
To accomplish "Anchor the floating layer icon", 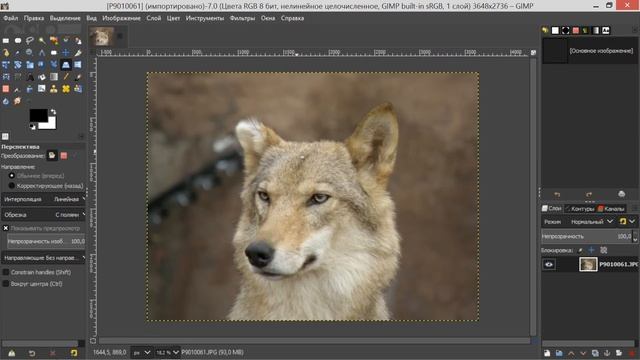I will click(x=607, y=353).
